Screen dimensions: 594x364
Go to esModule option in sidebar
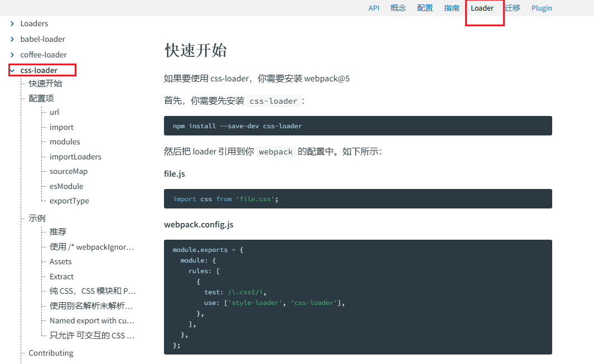[x=66, y=186]
